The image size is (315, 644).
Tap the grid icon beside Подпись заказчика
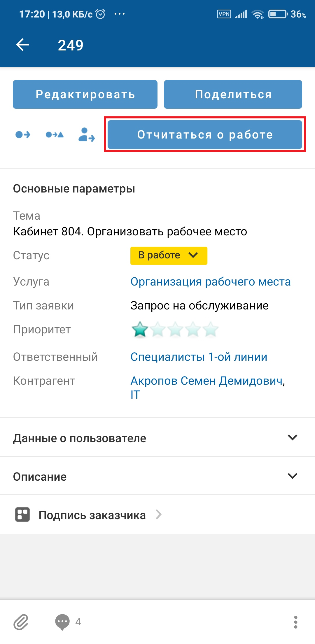click(x=22, y=514)
